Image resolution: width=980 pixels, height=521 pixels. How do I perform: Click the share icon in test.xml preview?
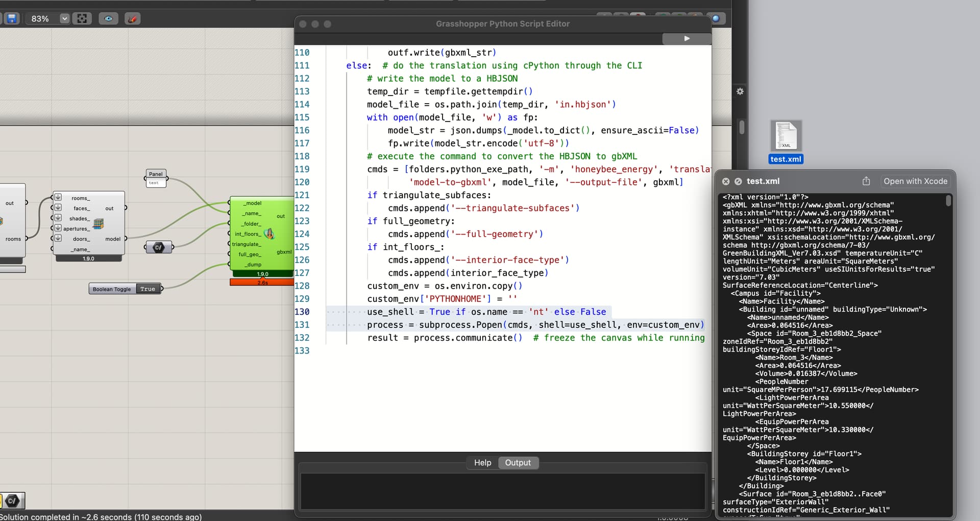[866, 181]
